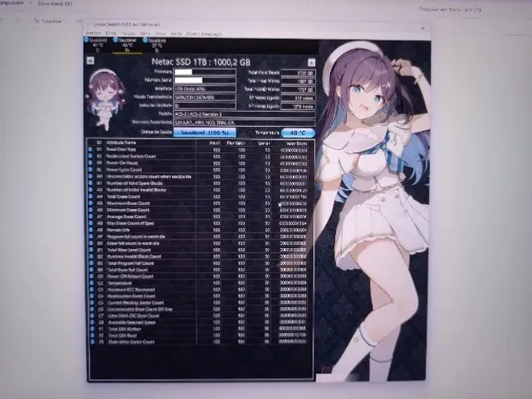Open the Ajuda menu

(176, 34)
